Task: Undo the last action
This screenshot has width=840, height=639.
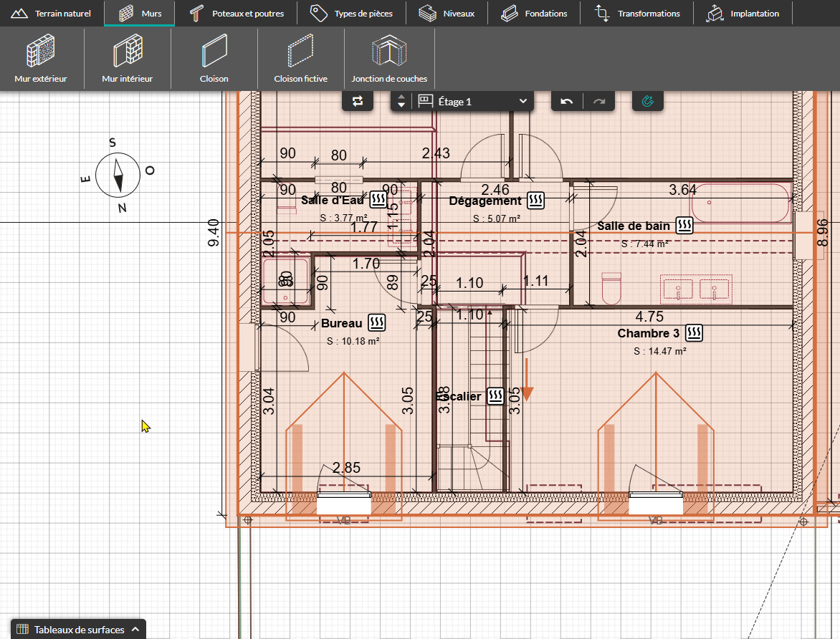Action: (567, 101)
